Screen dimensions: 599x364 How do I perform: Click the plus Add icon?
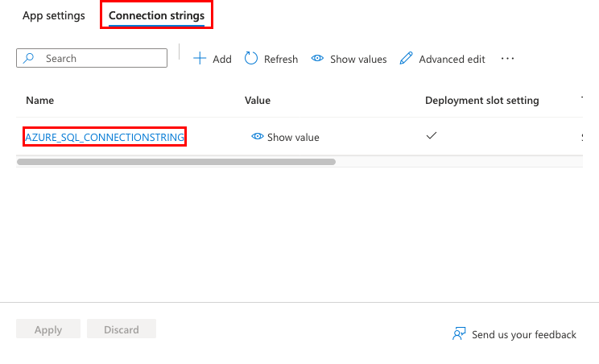pyautogui.click(x=200, y=59)
